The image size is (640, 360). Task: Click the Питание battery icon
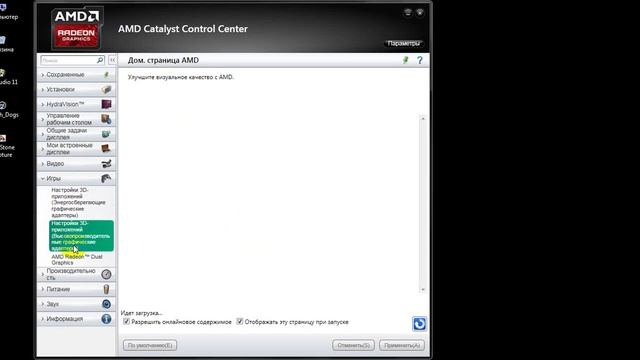(x=106, y=289)
